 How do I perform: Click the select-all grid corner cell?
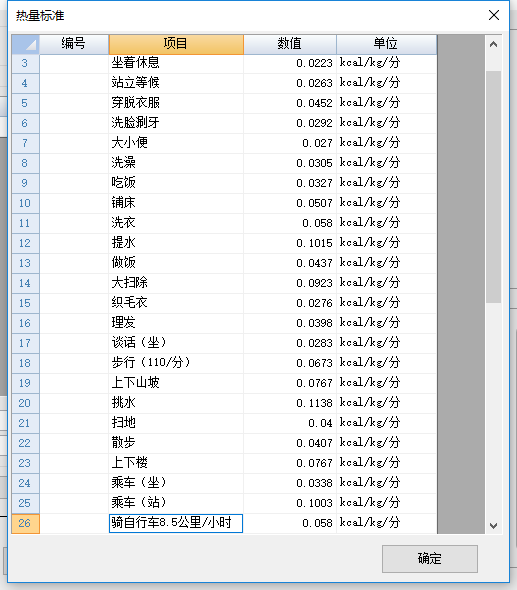click(x=25, y=44)
